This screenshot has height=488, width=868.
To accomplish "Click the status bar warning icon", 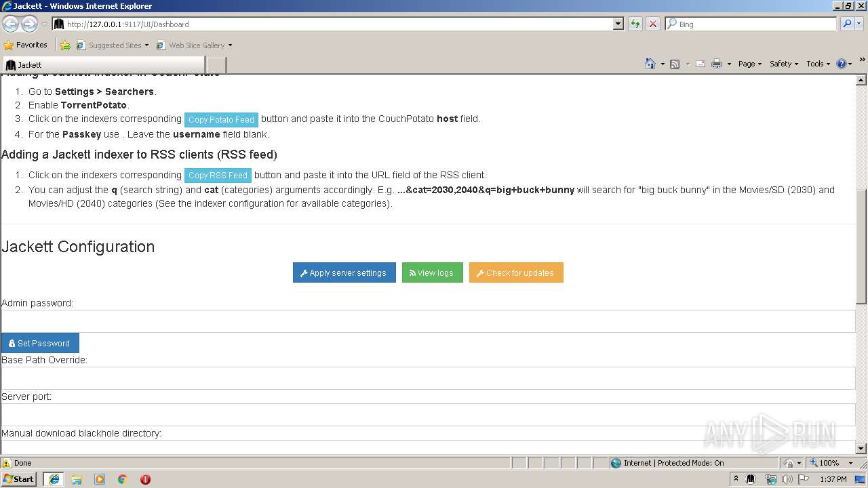I will point(7,463).
